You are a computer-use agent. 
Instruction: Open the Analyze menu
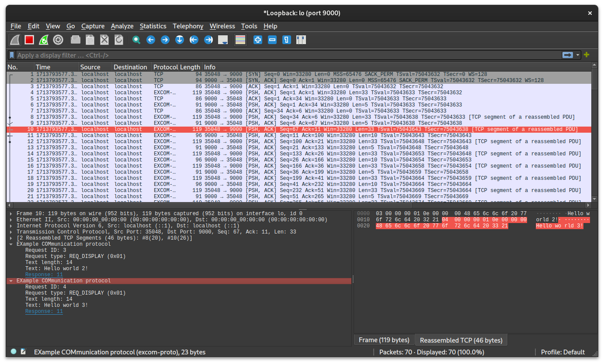(x=122, y=26)
